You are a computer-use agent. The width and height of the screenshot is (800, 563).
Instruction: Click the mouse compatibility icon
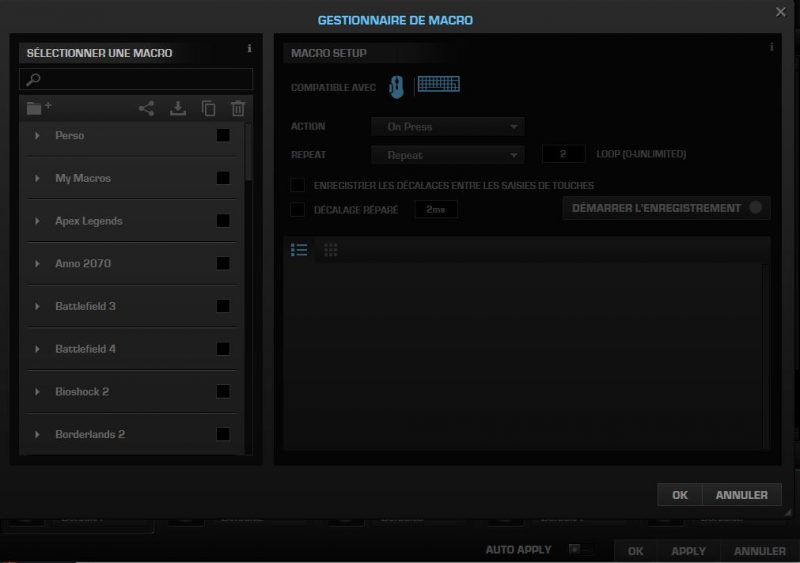[x=396, y=87]
